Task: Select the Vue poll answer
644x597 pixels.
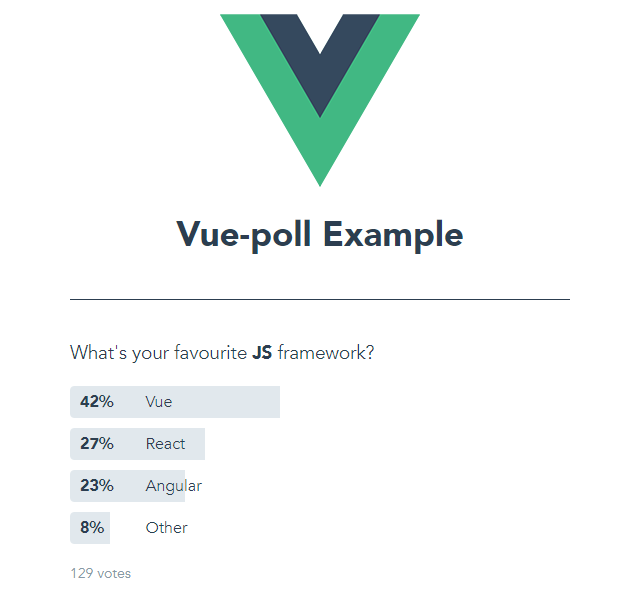Action: (x=159, y=402)
